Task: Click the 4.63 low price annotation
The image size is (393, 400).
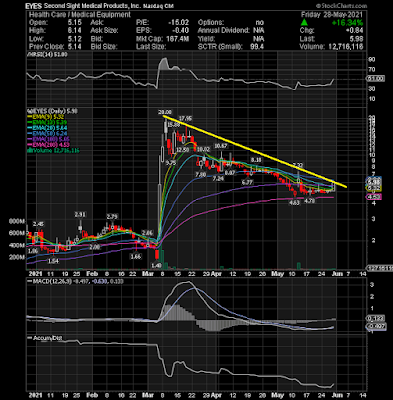Action: (x=294, y=202)
